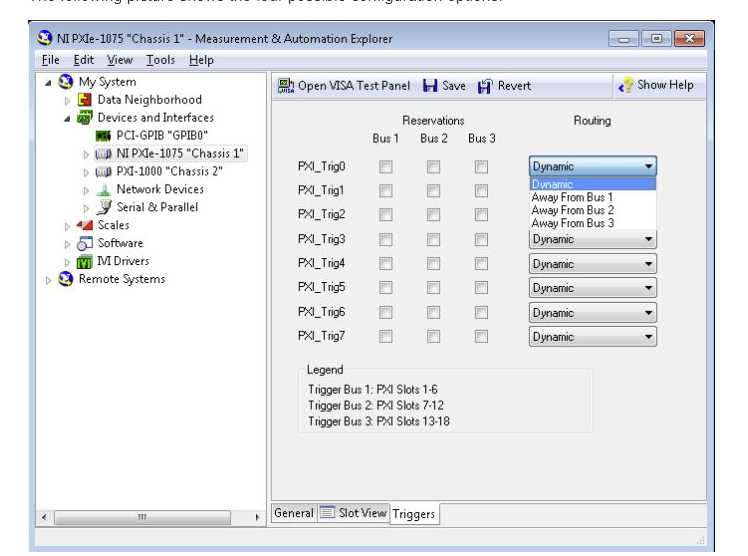
Task: Switch to the General tab
Action: 294,513
